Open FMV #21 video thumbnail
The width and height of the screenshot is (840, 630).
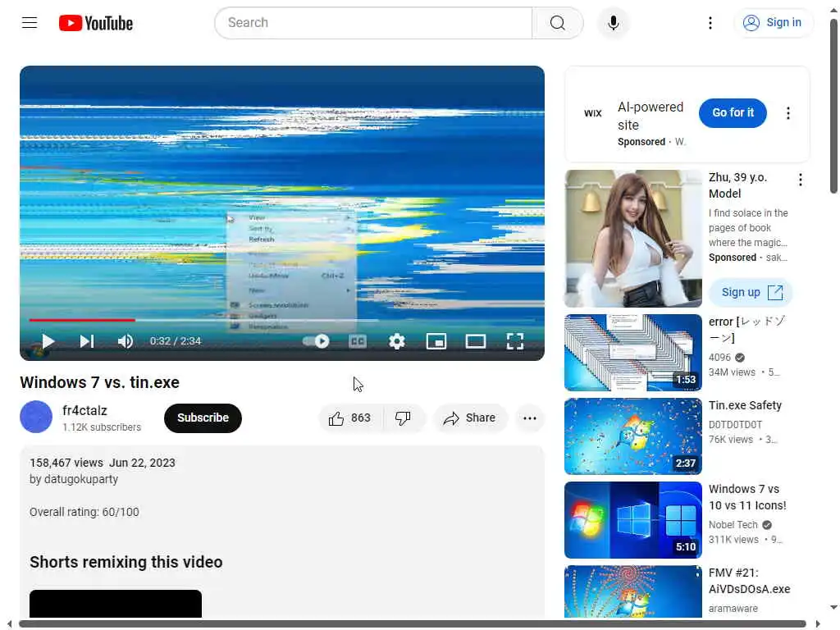pyautogui.click(x=632, y=591)
